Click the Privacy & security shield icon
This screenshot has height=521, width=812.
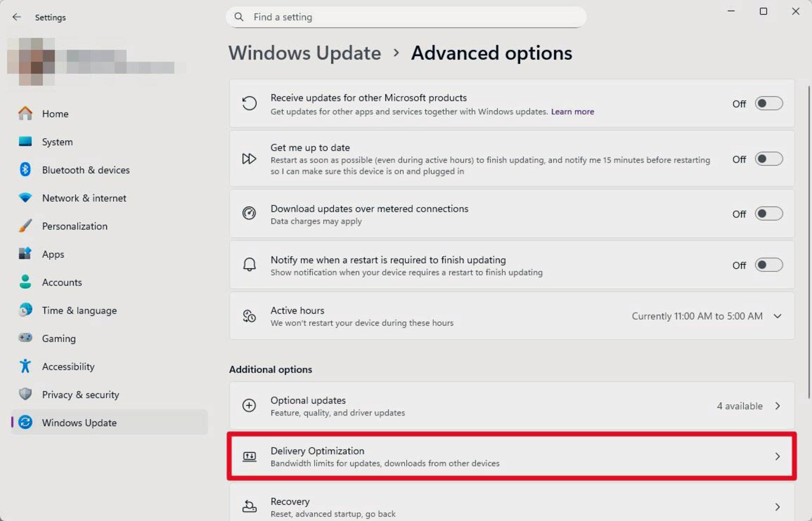[25, 394]
